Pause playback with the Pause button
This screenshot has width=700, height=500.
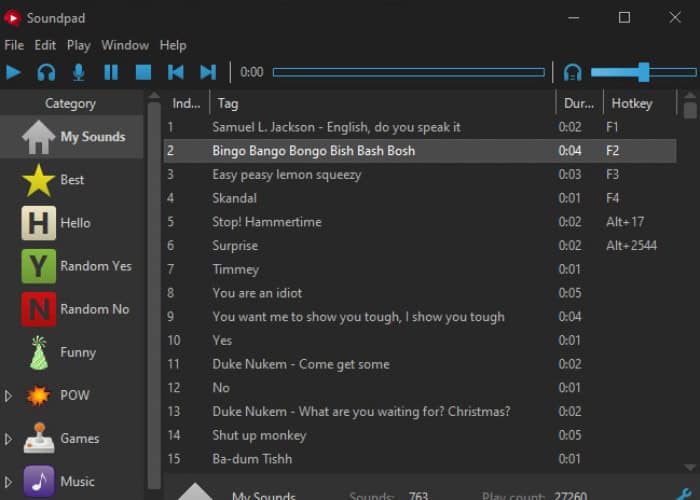coord(111,72)
